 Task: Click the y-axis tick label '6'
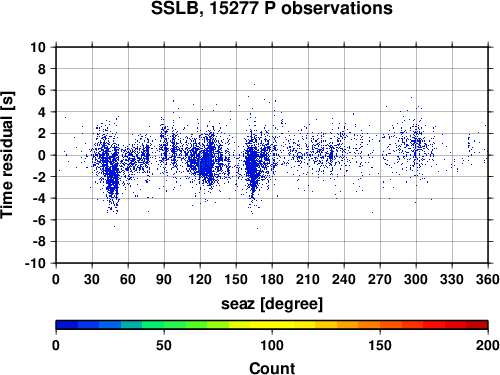tap(41, 90)
